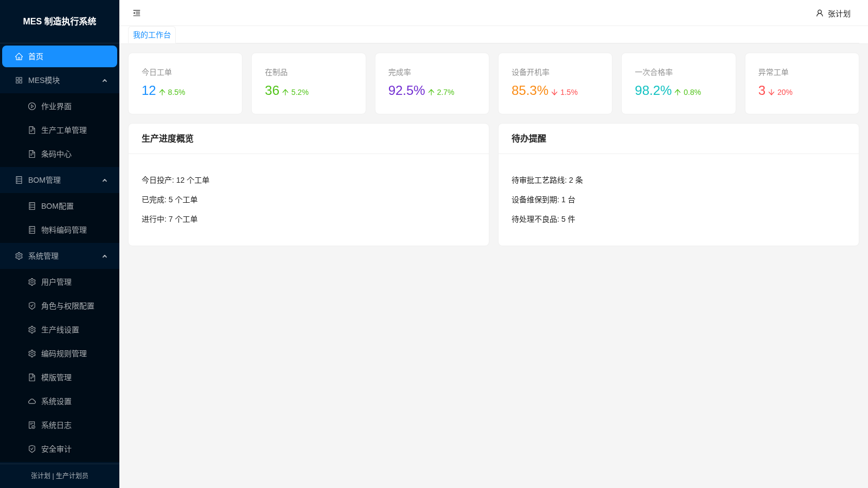The width and height of the screenshot is (868, 488).
Task: Click '设备维保到期: 1 台' reminder
Action: (x=543, y=200)
